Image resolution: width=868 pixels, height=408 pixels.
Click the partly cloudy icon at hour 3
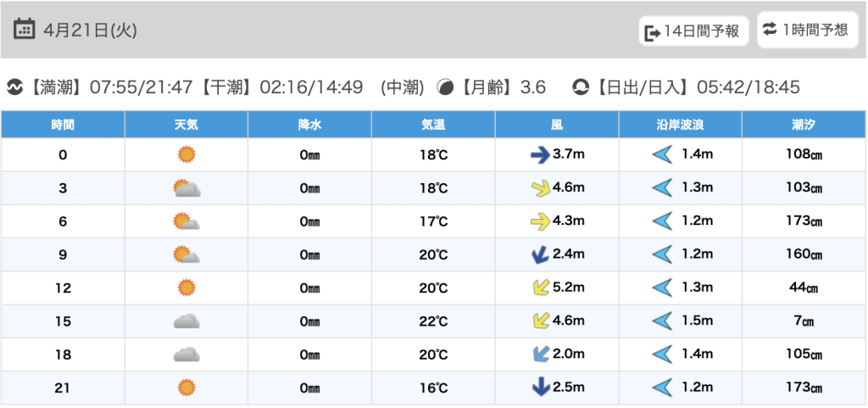186,188
